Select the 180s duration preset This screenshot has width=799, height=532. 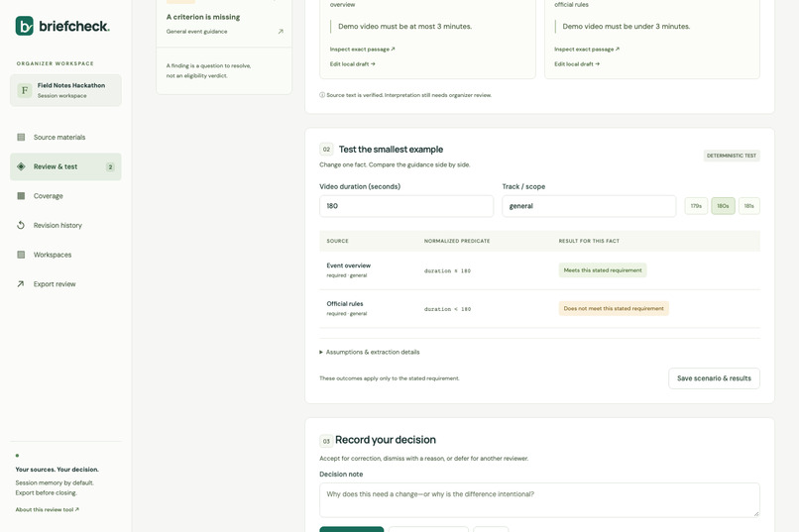(x=723, y=206)
